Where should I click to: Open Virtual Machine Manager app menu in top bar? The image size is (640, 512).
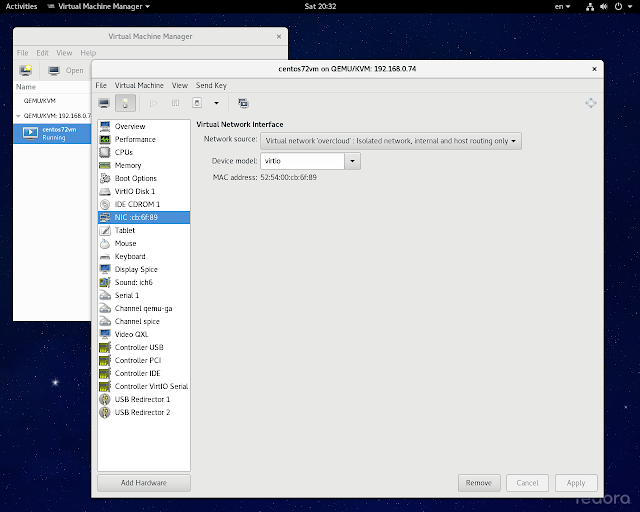[x=99, y=6]
